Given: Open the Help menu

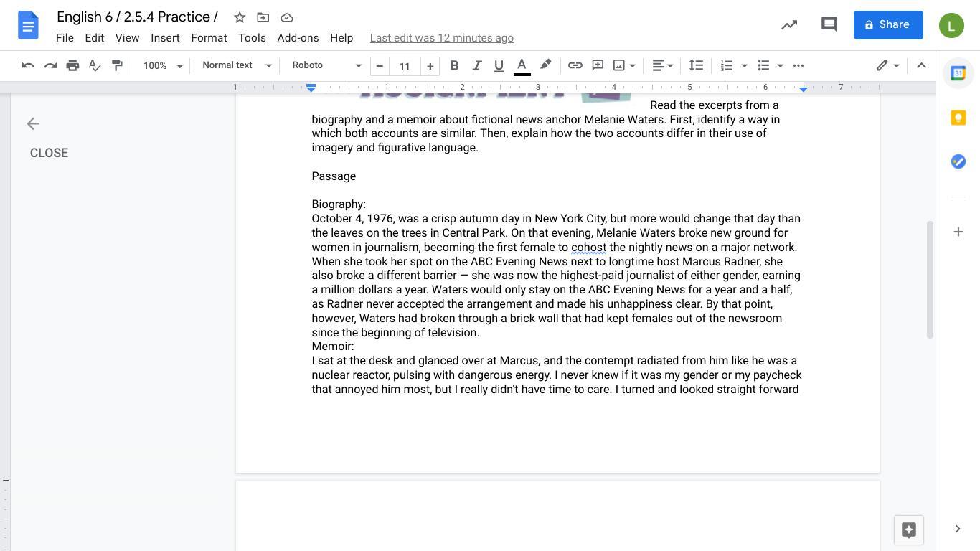Looking at the screenshot, I should pyautogui.click(x=341, y=38).
